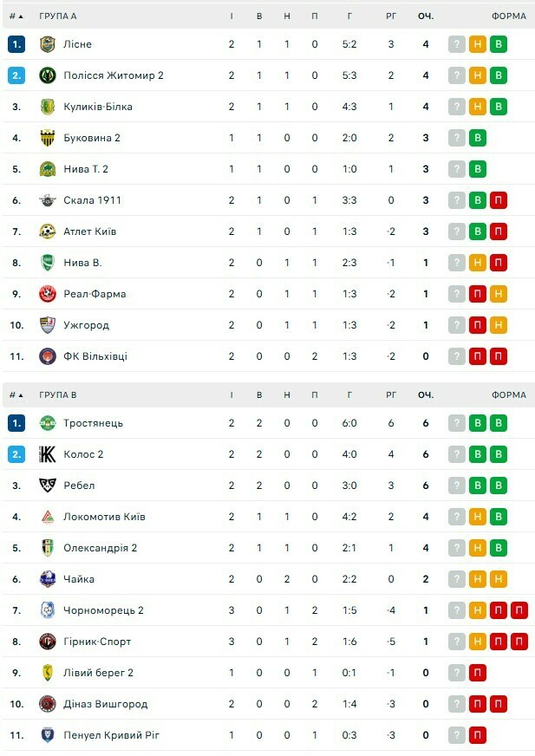Click the gray ? badge for Чайка
This screenshot has width=535, height=756.
457,579
